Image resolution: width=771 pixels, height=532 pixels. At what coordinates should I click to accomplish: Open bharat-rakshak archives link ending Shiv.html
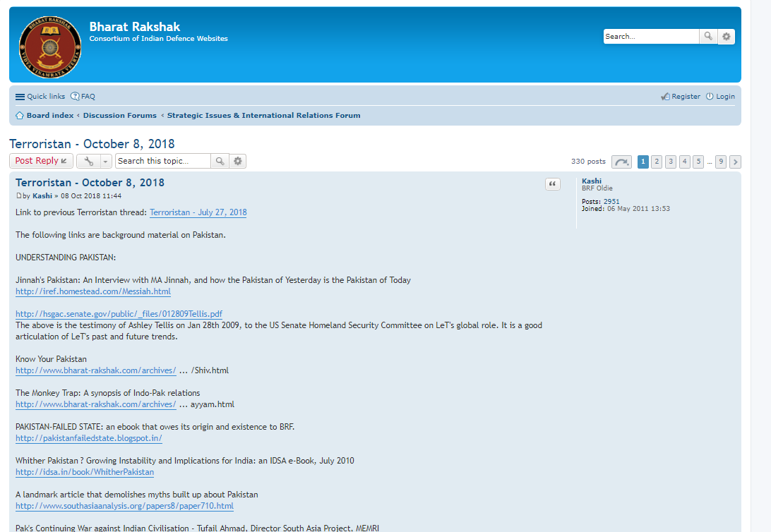96,370
